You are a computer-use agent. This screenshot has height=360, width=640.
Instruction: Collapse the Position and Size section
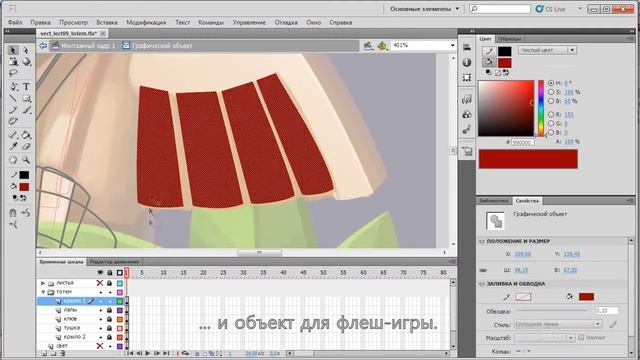[x=482, y=241]
